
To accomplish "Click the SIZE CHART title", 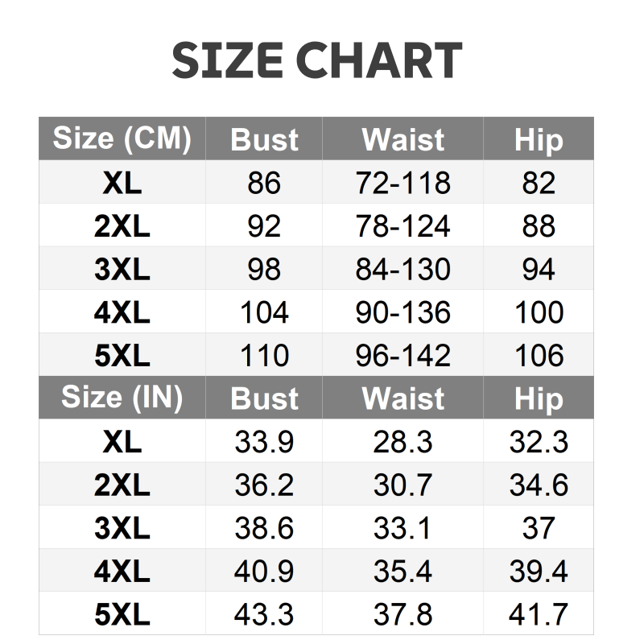I will coord(317,60).
